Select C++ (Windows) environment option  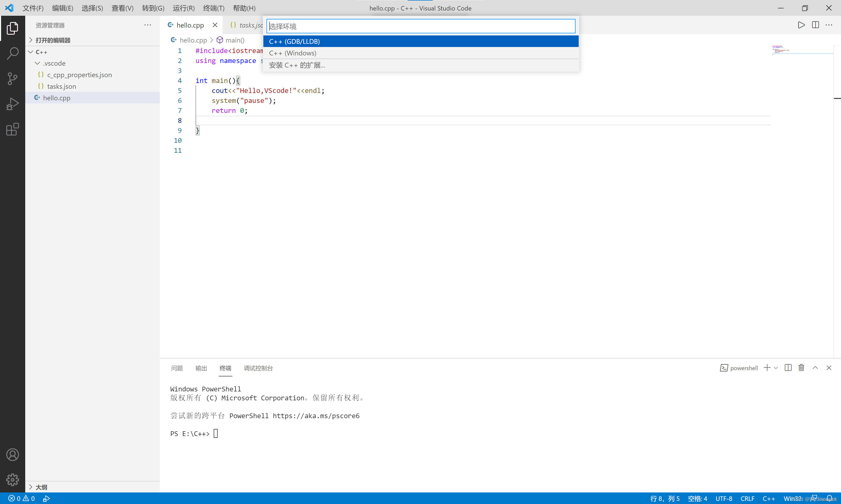292,53
